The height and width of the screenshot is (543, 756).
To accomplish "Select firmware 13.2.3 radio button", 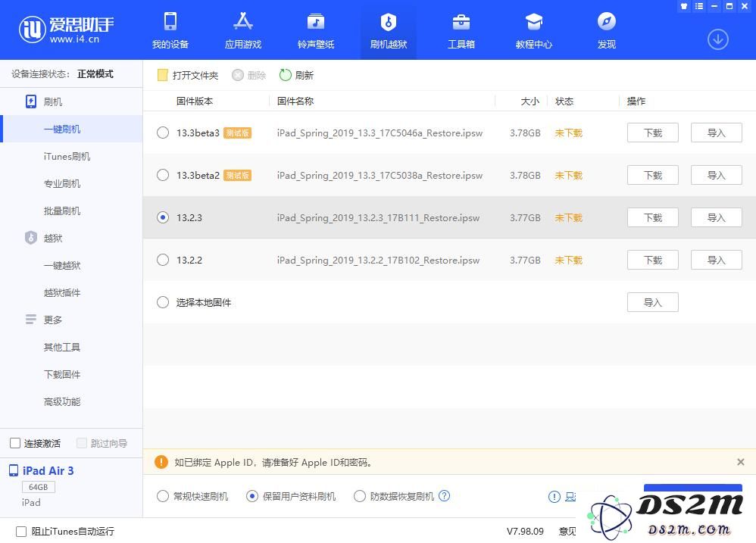I will coord(163,217).
